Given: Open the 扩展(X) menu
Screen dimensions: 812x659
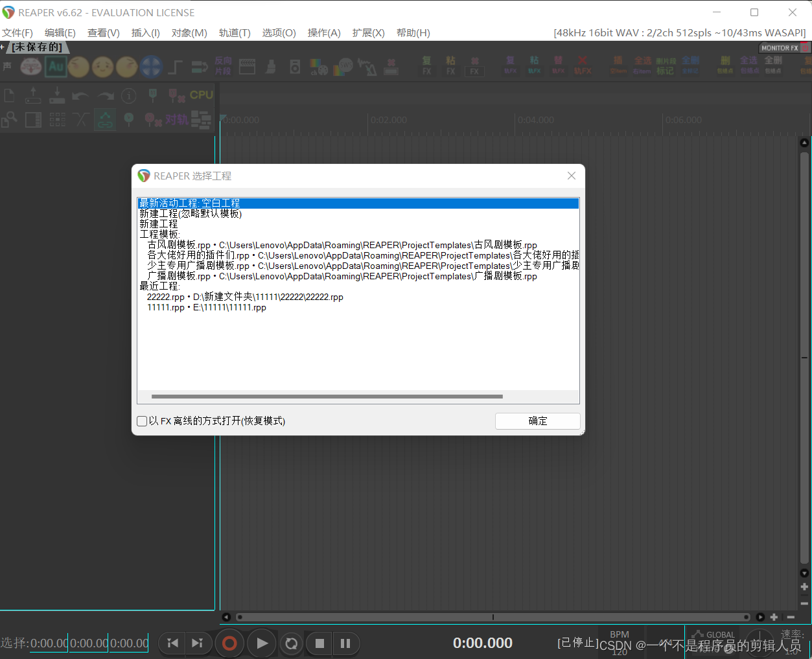Looking at the screenshot, I should [x=369, y=33].
